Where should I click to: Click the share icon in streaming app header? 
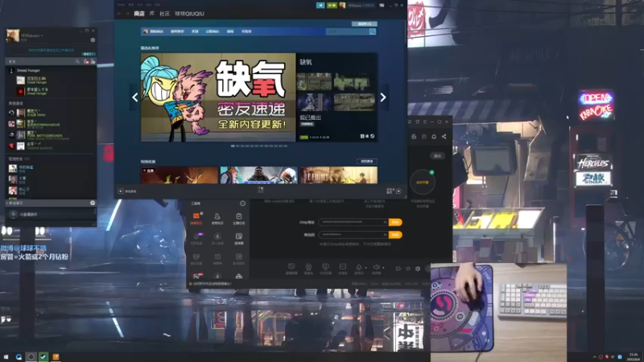click(x=444, y=137)
